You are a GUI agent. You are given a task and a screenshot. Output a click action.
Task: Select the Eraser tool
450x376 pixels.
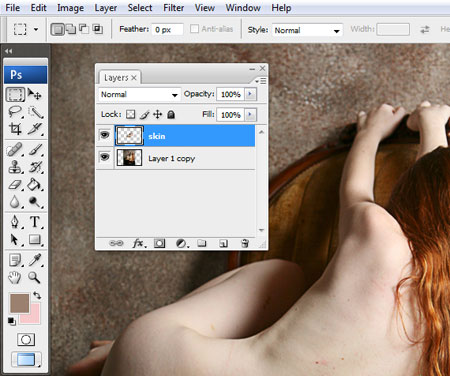[15, 184]
